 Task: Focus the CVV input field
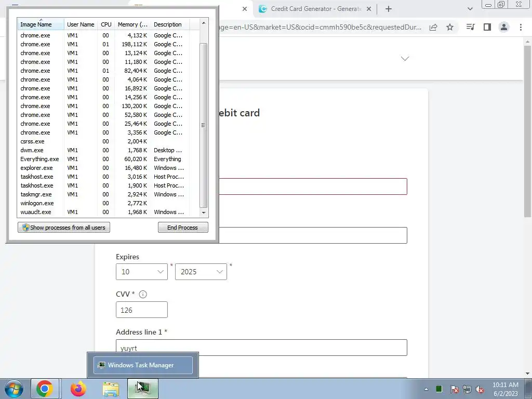(142, 310)
